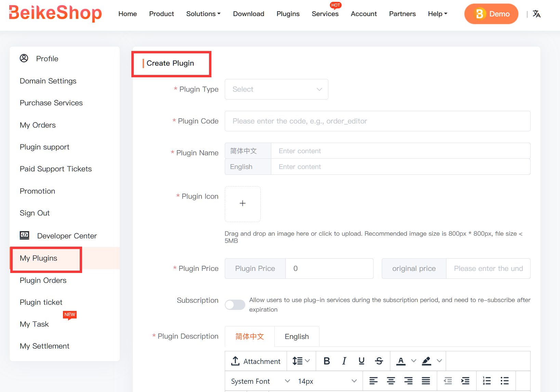The width and height of the screenshot is (560, 392).
Task: Toggle bold formatting
Action: (327, 361)
